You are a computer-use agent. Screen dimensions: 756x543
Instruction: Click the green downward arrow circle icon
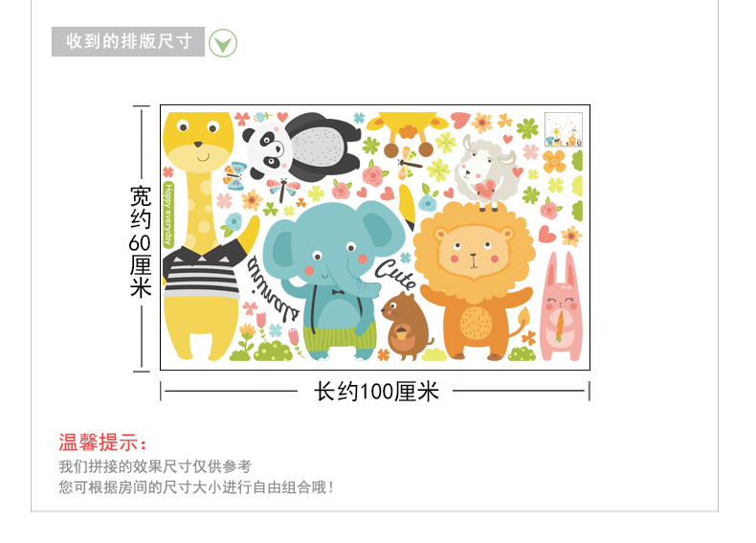pyautogui.click(x=223, y=43)
